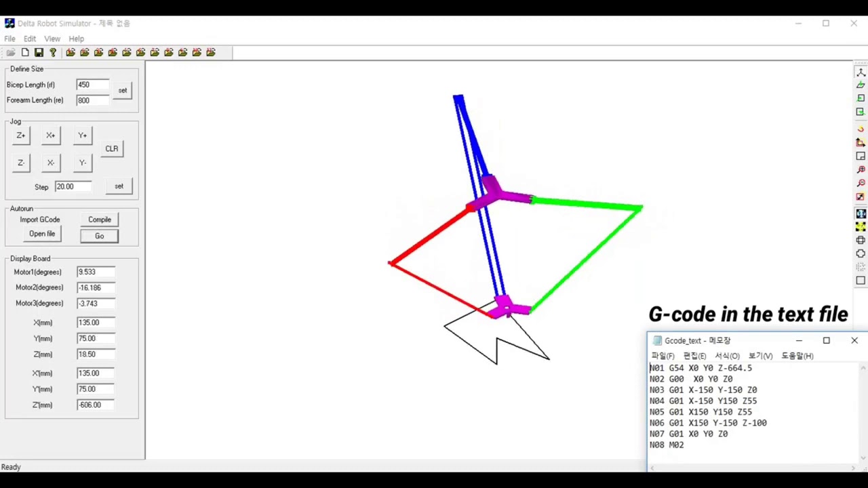The height and width of the screenshot is (488, 868).
Task: Click the red rotate arrow icon
Action: (x=861, y=129)
